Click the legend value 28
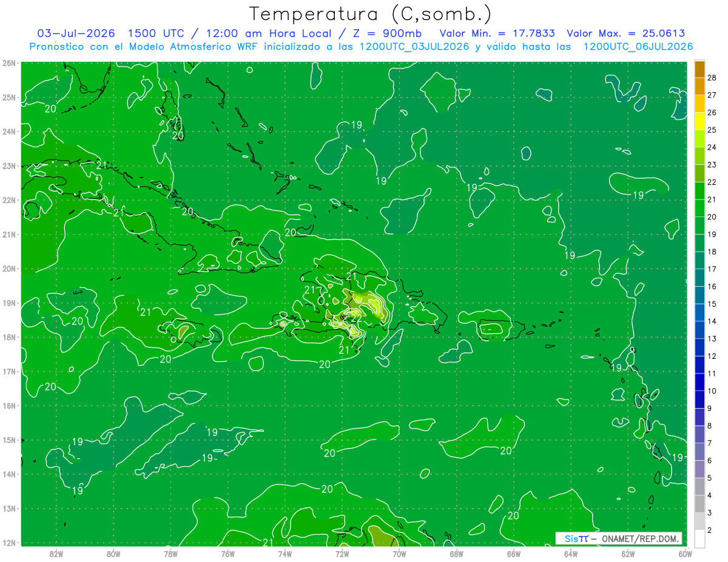Screen dimensions: 728x562 coord(712,78)
